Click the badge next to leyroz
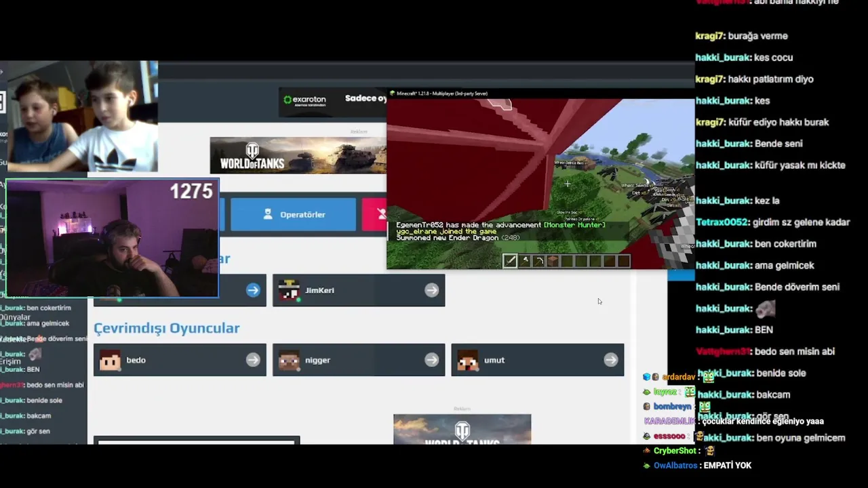 tap(648, 392)
